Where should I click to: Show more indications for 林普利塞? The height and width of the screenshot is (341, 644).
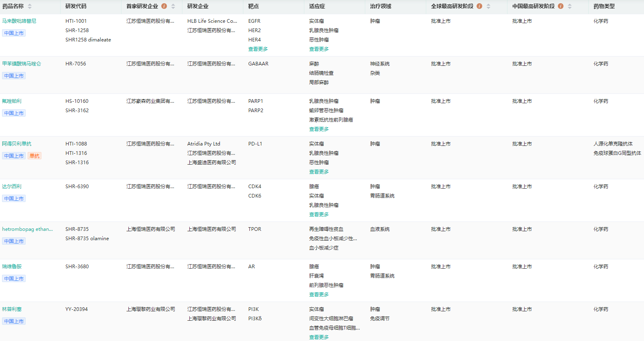tap(319, 337)
